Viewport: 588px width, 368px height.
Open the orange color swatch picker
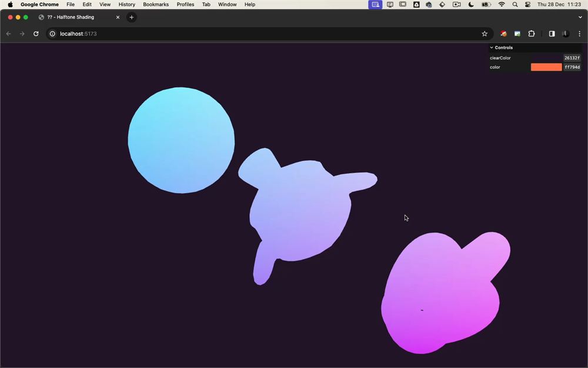[546, 67]
